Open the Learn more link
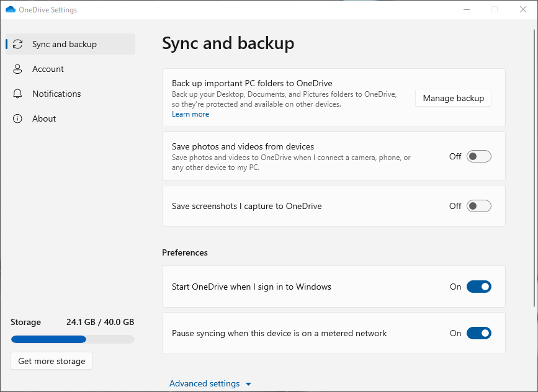This screenshot has height=392, width=538. [191, 114]
